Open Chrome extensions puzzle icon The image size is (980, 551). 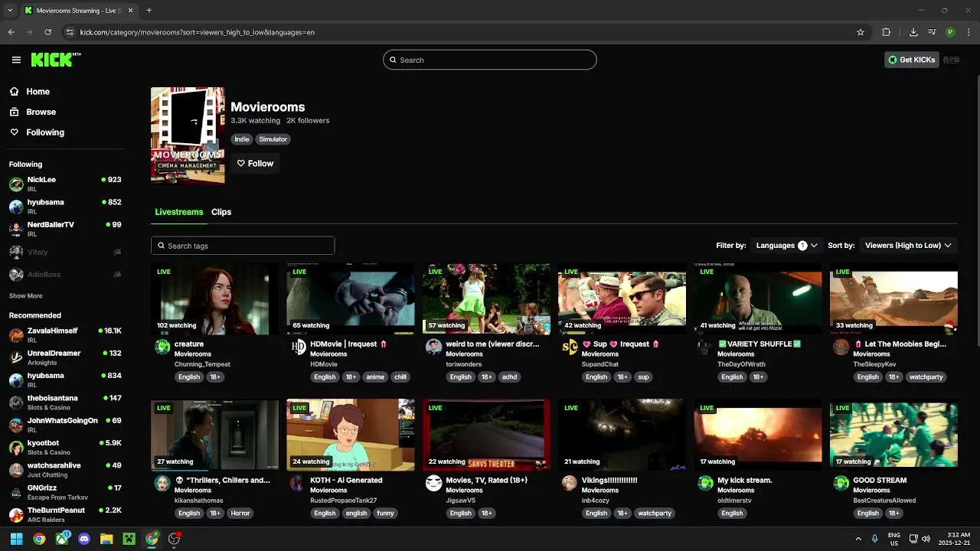coord(887,32)
